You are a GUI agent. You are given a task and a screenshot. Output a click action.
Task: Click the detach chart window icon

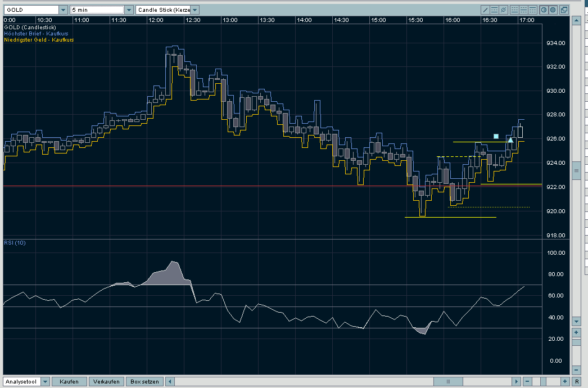[564, 10]
